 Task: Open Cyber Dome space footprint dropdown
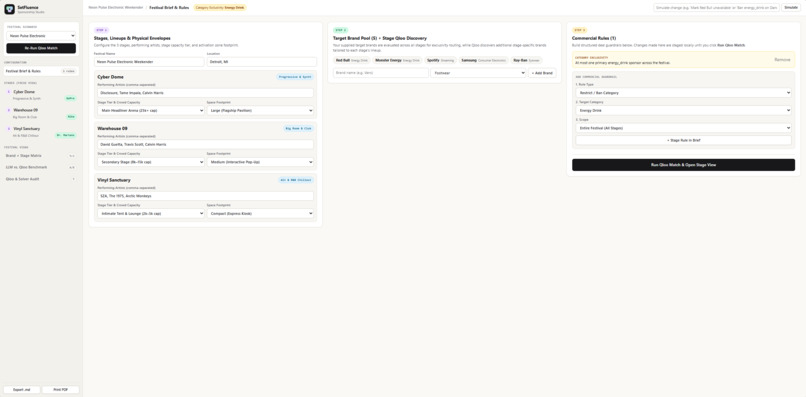click(260, 111)
